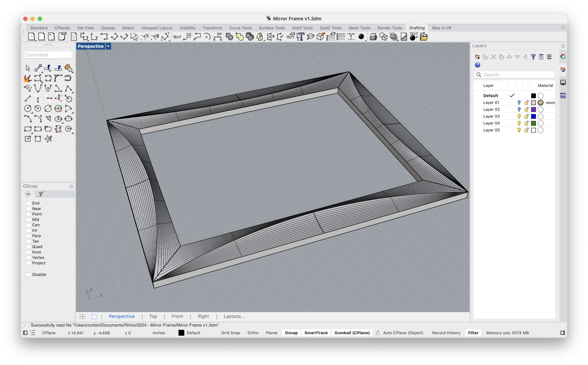Click the puzzle pieces plugin icon in sidebar
Image resolution: width=588 pixels, height=365 pixels.
point(68,68)
